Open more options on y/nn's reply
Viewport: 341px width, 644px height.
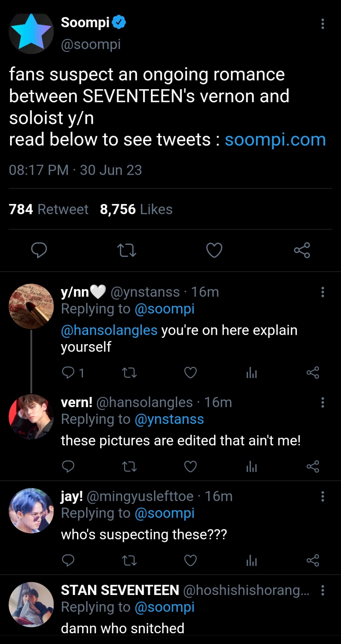coord(323,292)
